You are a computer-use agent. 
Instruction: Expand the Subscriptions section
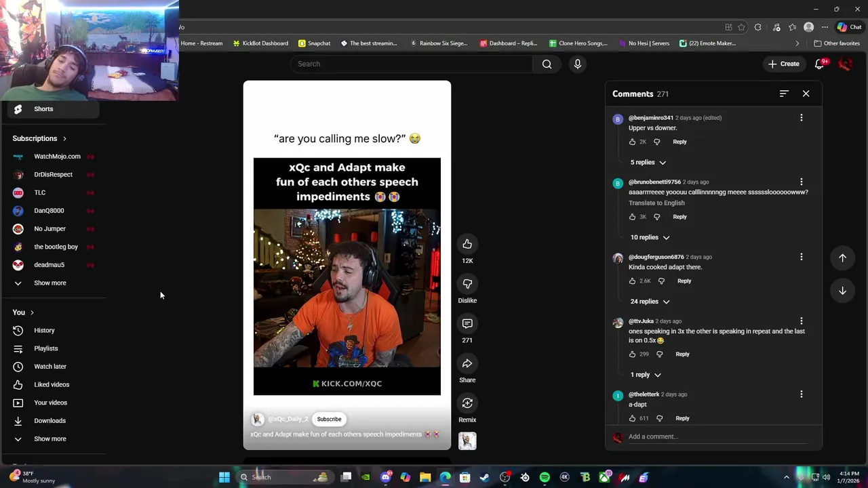point(39,138)
